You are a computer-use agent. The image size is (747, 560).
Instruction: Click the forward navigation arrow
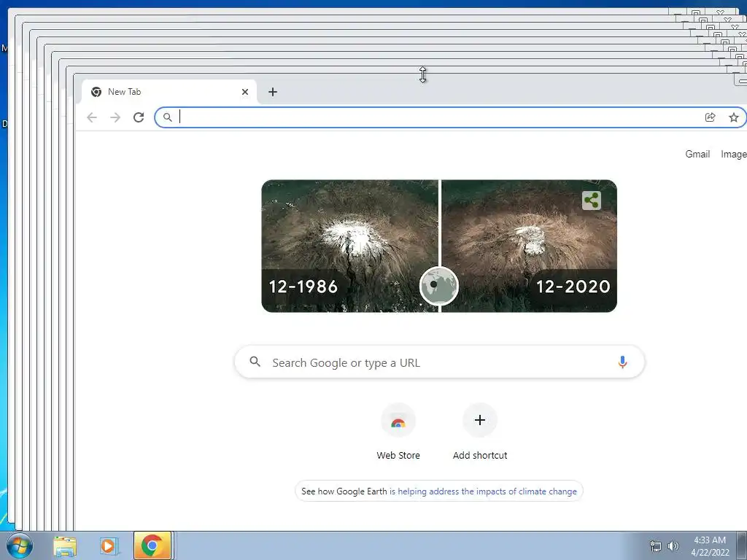coord(115,117)
